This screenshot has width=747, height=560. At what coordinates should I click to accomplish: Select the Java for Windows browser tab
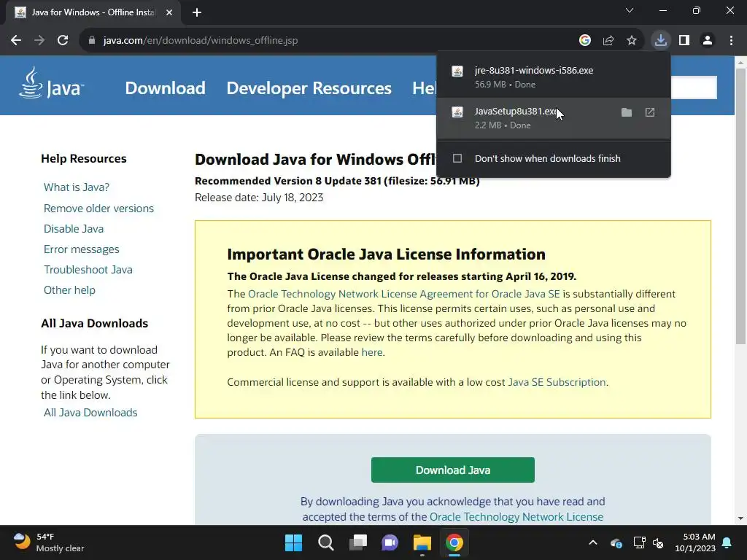(93, 12)
